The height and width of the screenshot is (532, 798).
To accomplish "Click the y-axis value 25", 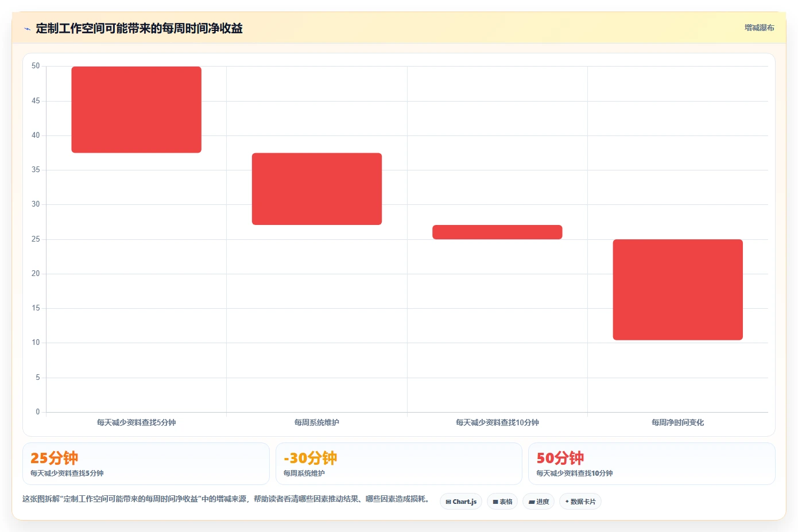I will [36, 239].
